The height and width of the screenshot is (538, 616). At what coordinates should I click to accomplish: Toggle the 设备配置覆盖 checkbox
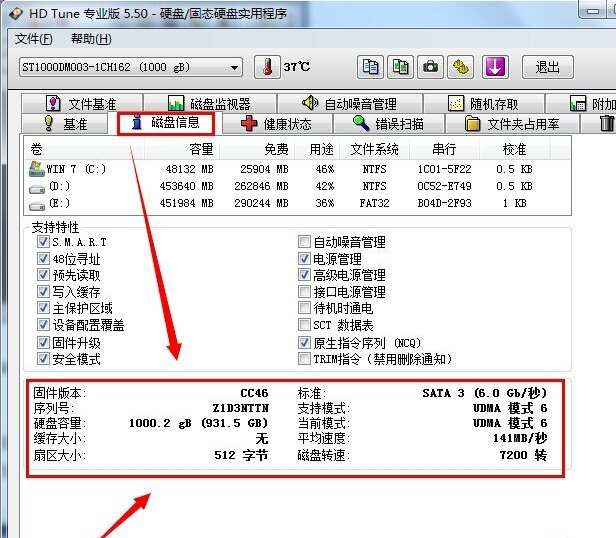[x=43, y=325]
